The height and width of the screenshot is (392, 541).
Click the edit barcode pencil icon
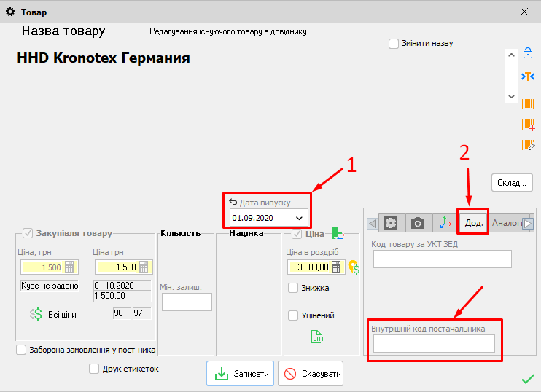[527, 145]
